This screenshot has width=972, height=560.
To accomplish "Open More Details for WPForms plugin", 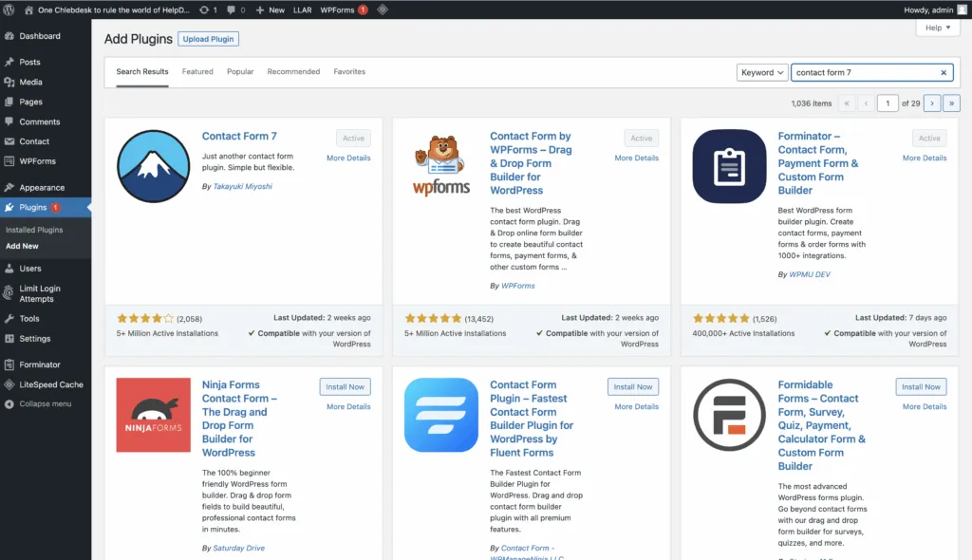I will (x=637, y=159).
